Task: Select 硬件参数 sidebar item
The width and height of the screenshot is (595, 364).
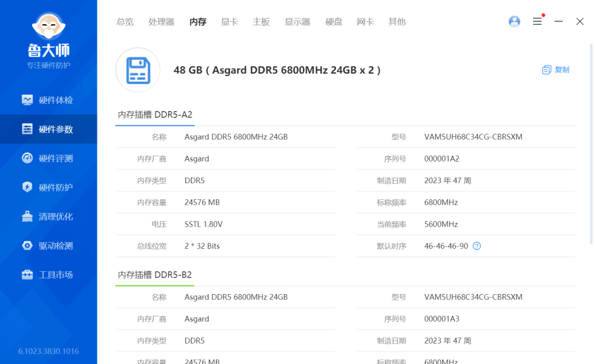Action: pyautogui.click(x=48, y=129)
